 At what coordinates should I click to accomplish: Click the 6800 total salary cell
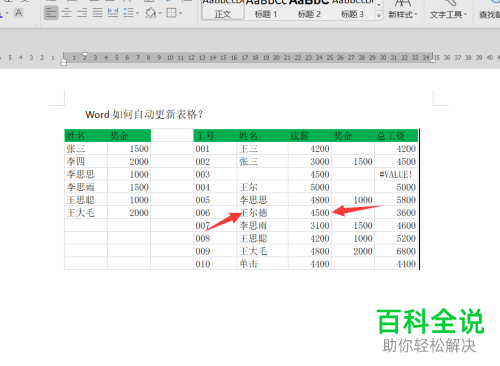(x=396, y=251)
